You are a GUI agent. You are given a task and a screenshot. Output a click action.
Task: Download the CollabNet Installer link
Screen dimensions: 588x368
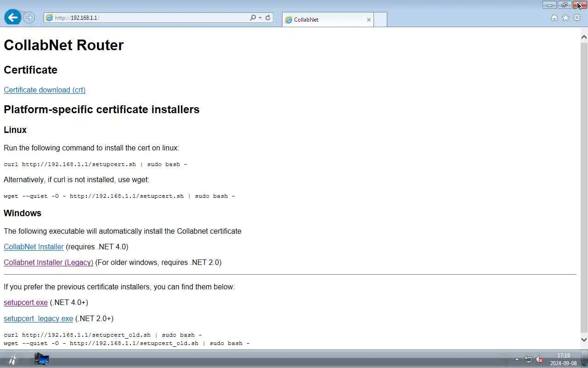coord(34,247)
